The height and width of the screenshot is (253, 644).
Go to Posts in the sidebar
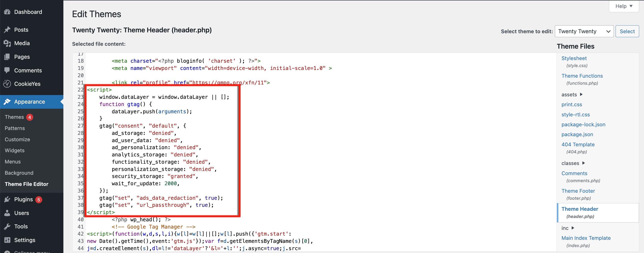[21, 30]
